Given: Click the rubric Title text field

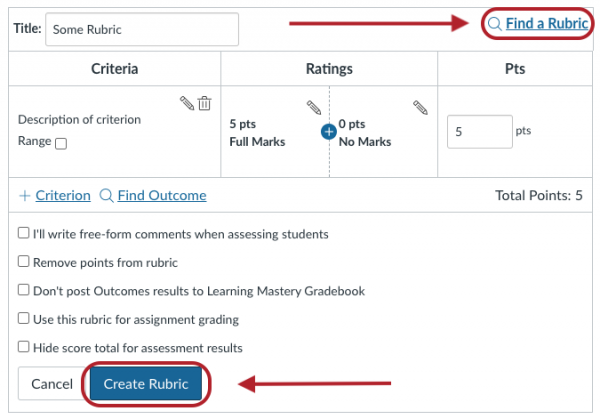Looking at the screenshot, I should coord(140,29).
